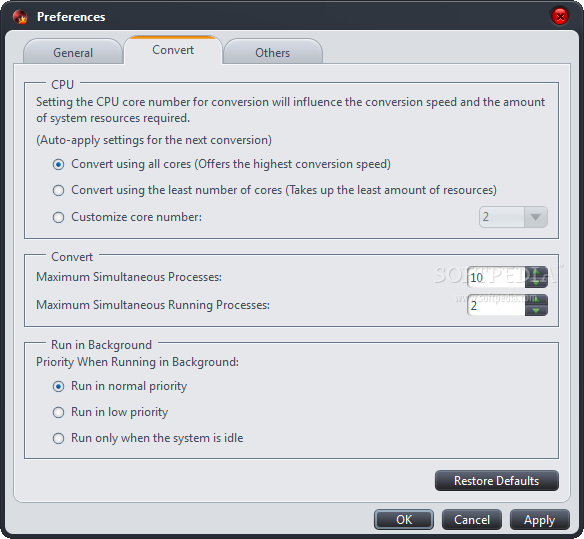Click the Restore Defaults button
Viewport: 584px width, 539px height.
[496, 481]
